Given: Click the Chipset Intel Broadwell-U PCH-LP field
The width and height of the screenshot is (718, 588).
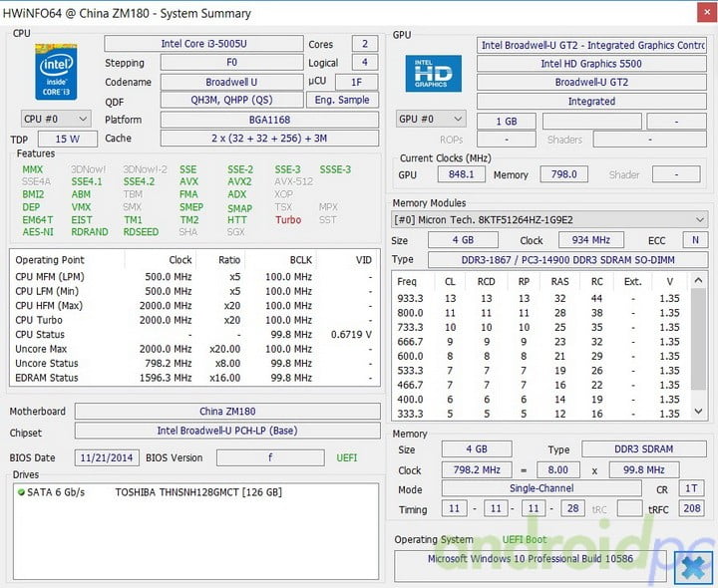Looking at the screenshot, I should pos(227,431).
